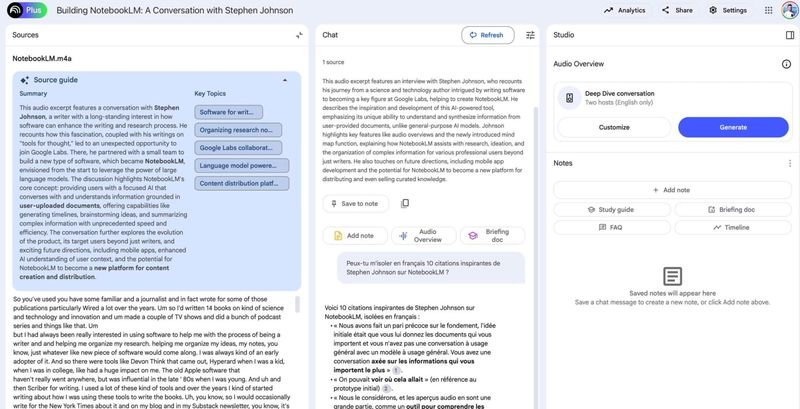Click the Source guide sparkle icon
Screen dimensions: 800x409
[24, 80]
